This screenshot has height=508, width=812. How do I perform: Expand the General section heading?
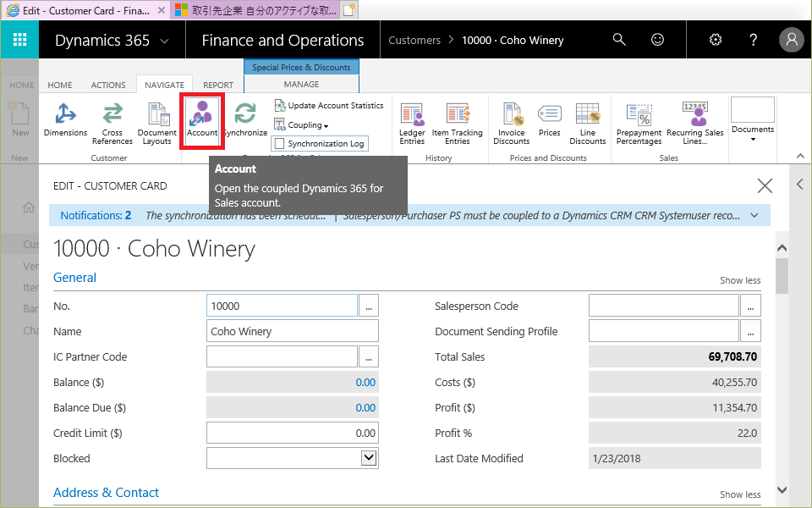pos(74,278)
